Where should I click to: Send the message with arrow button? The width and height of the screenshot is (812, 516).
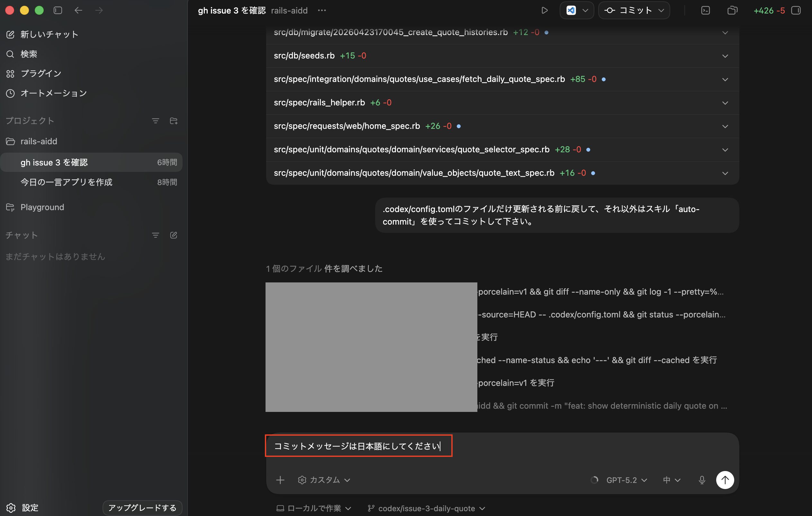725,480
